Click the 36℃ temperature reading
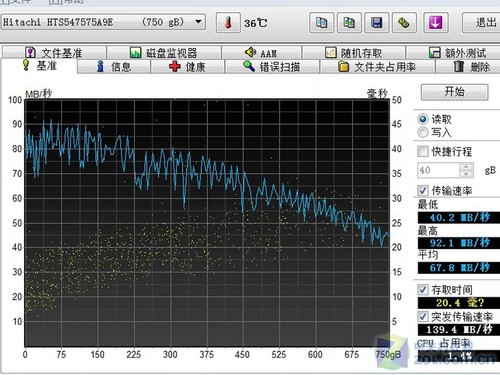Viewport: 500px width, 375px height. [256, 23]
